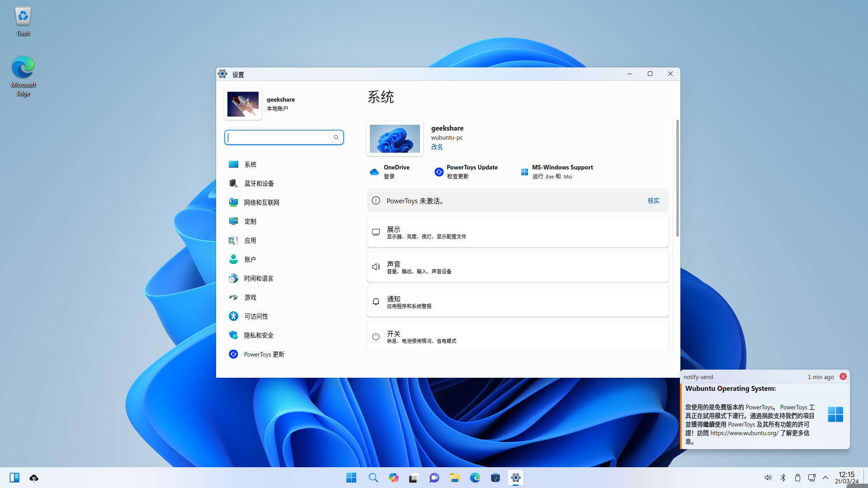This screenshot has width=868, height=488.
Task: Click the MS-Windows Support icon
Action: pyautogui.click(x=524, y=172)
